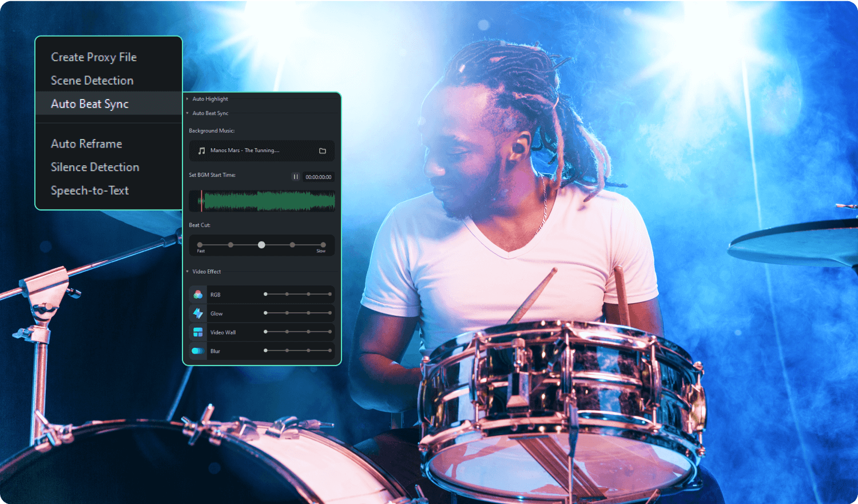Click the RGB effect icon
This screenshot has height=504, width=858.
tap(198, 295)
